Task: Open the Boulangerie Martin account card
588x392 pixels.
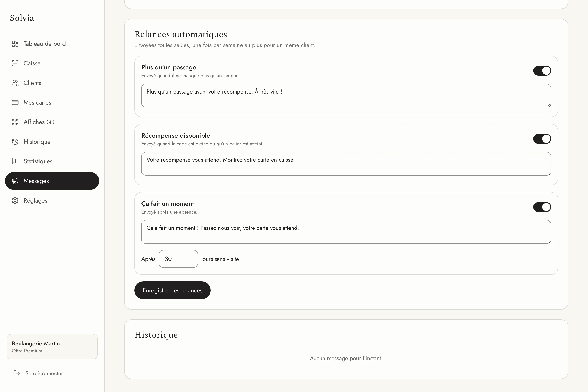Action: [52, 347]
